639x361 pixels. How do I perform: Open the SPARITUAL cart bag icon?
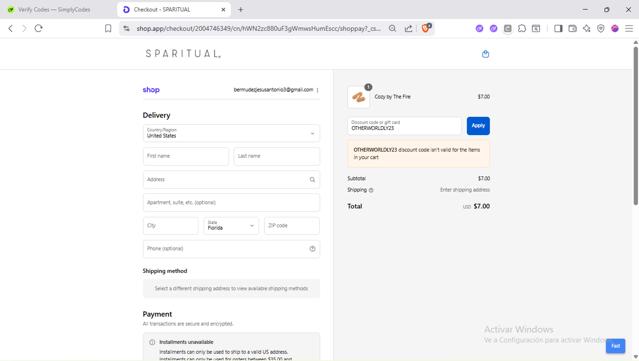click(485, 54)
